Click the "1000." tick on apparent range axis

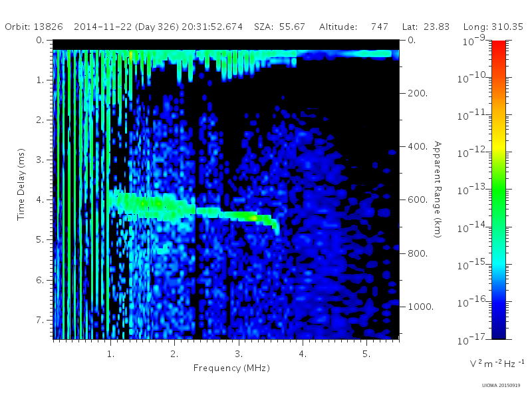(420, 307)
